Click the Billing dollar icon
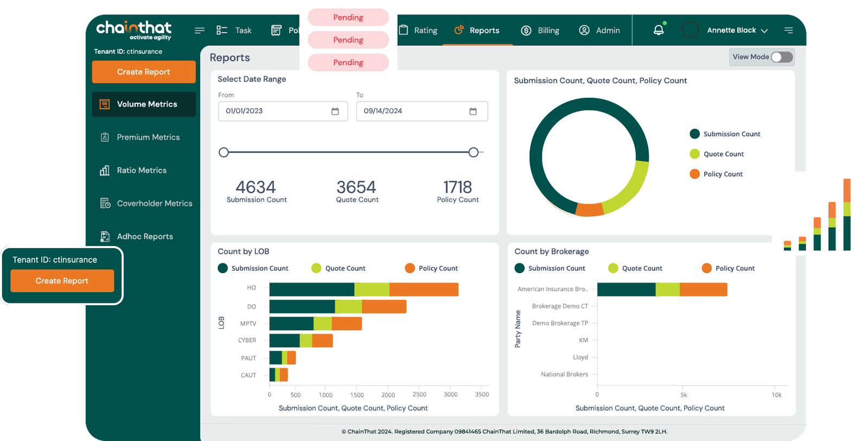868x441 pixels. pyautogui.click(x=526, y=30)
